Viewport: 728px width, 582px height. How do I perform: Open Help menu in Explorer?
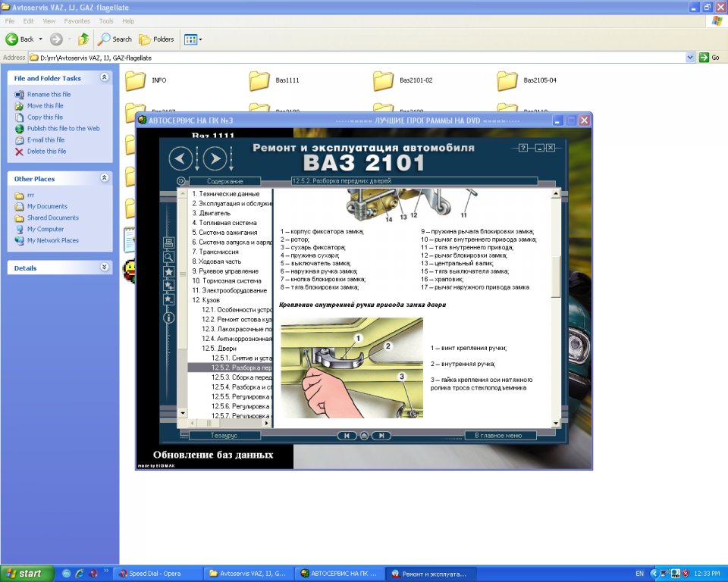(x=128, y=21)
